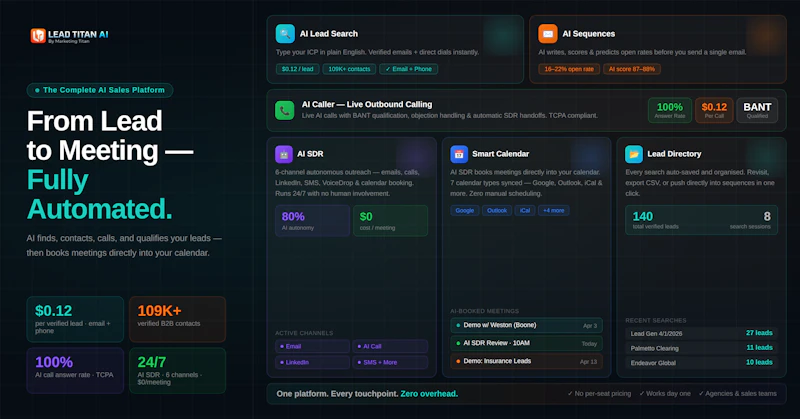Click the BANT Qualified badge
Screen dimensions: 800x419
pyautogui.click(x=757, y=110)
